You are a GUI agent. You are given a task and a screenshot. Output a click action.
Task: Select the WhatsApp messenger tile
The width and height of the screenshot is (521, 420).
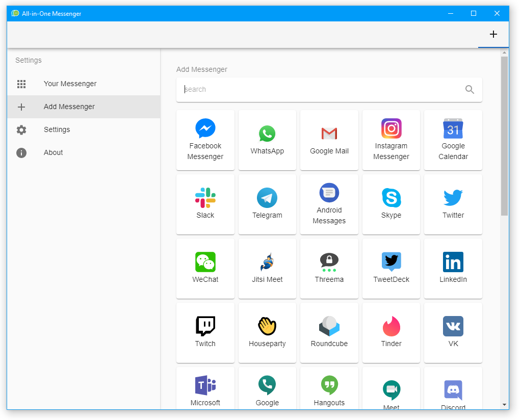click(267, 140)
